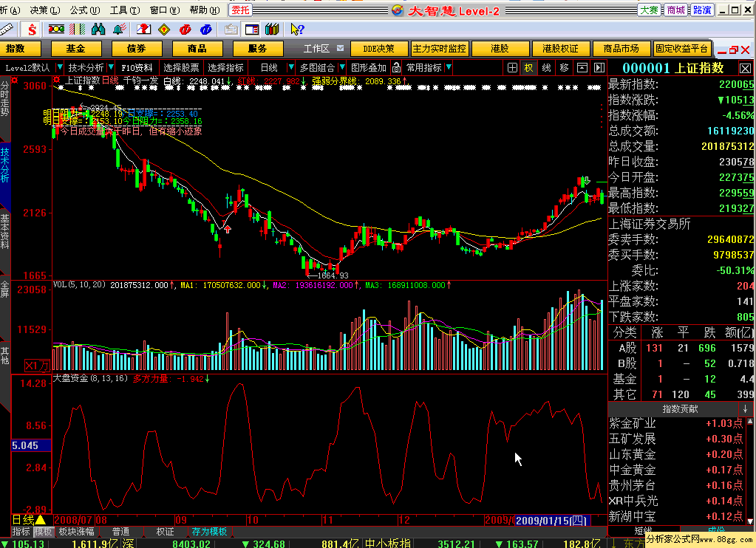Click the down arrow next to 指数贡献
The image size is (756, 548).
(746, 408)
